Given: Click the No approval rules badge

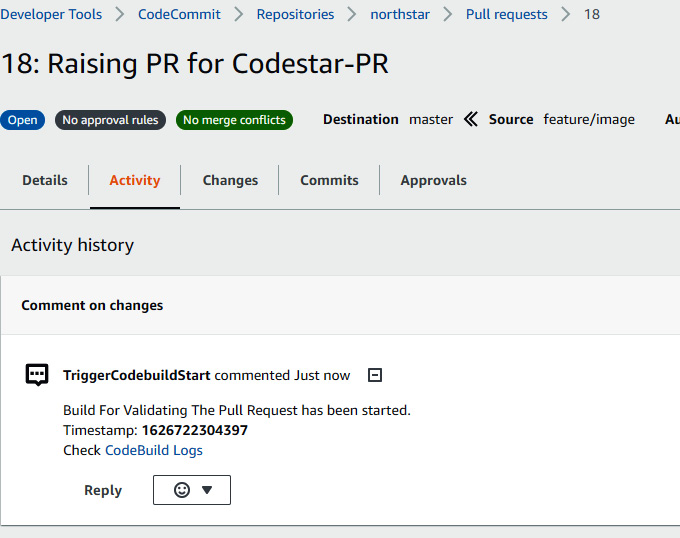Looking at the screenshot, I should pos(110,120).
